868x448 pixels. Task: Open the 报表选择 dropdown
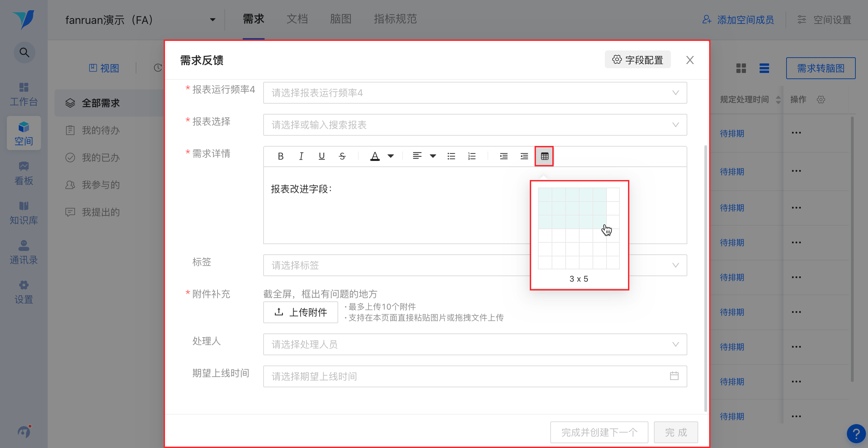475,125
